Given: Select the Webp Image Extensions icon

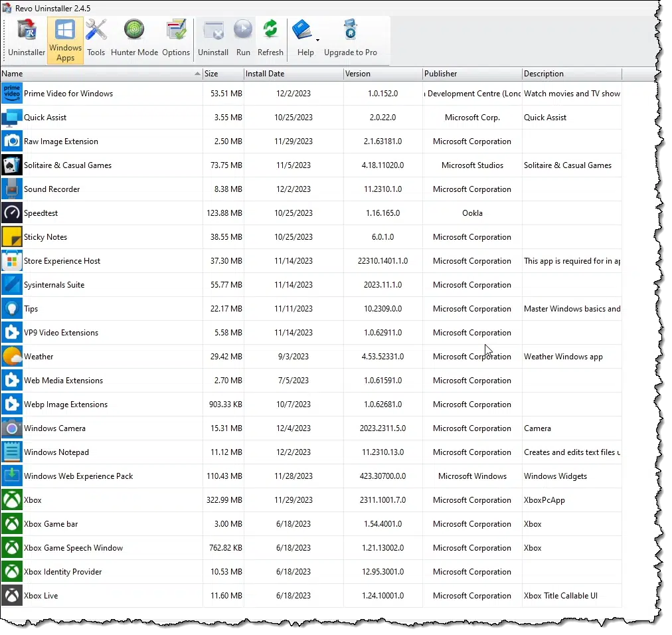Looking at the screenshot, I should (12, 405).
